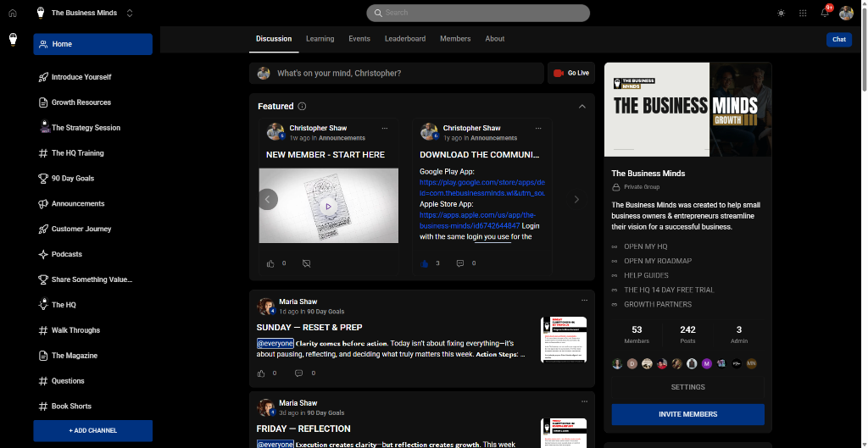Open Introduce Yourself rocket icon
868x448 pixels.
click(x=42, y=77)
